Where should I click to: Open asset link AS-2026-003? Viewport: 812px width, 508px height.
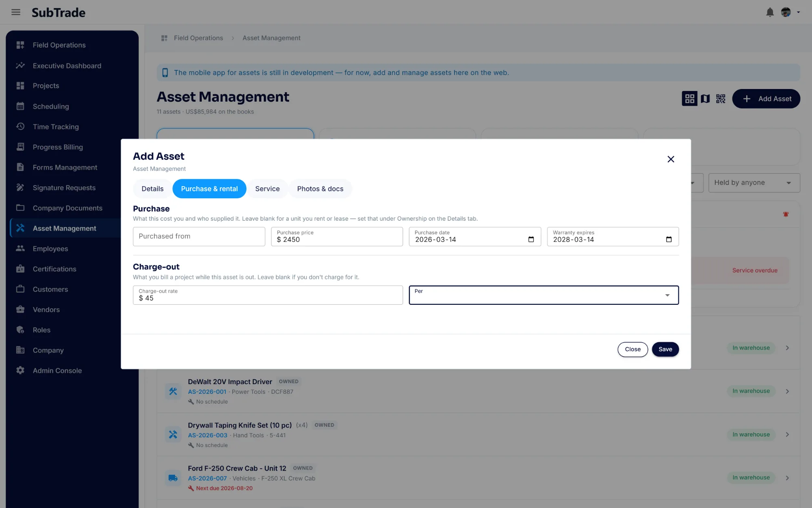click(207, 435)
